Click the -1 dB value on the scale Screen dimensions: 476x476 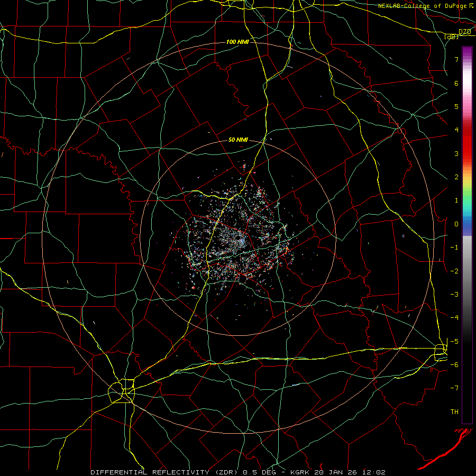[x=454, y=248]
